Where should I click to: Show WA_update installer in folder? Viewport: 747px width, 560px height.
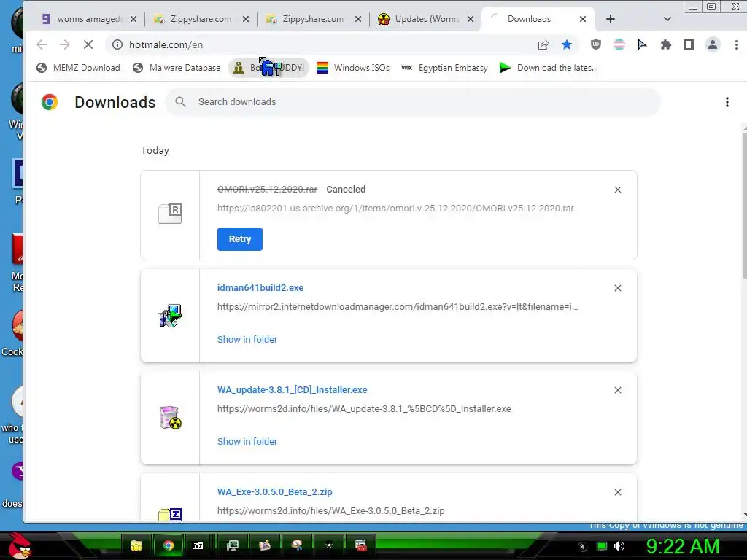[247, 441]
